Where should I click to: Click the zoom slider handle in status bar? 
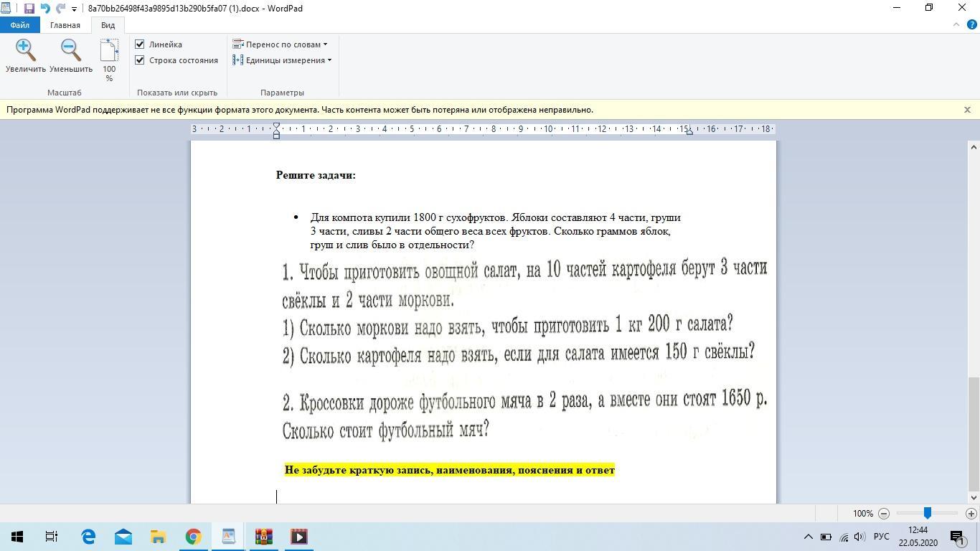click(x=927, y=514)
